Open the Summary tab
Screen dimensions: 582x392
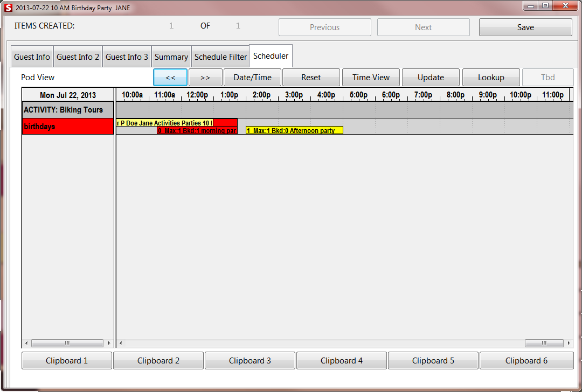[171, 57]
